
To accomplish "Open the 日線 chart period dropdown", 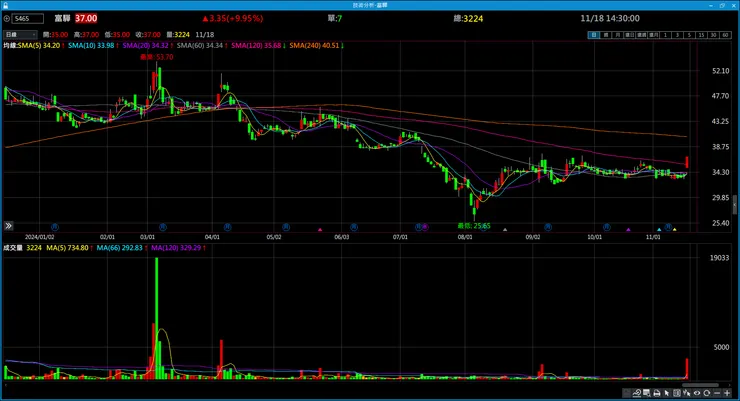I will 20,34.
